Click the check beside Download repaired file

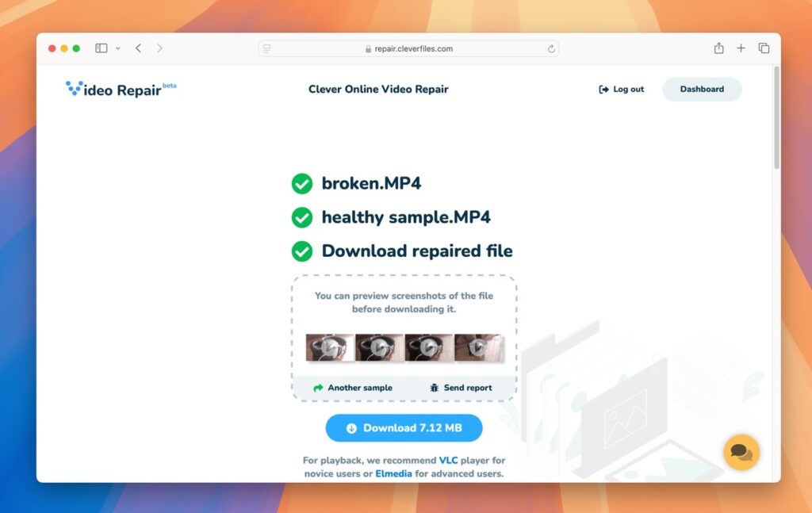[x=301, y=251]
